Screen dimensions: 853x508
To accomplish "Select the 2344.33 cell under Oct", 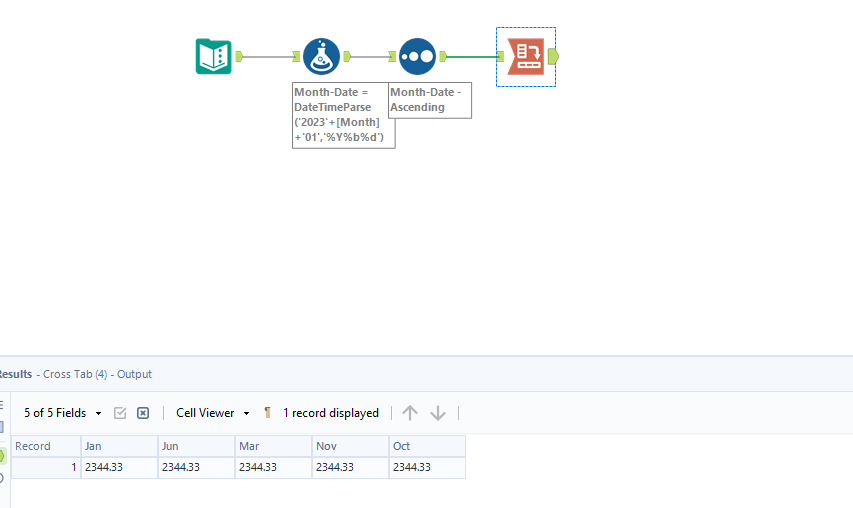I will (428, 467).
